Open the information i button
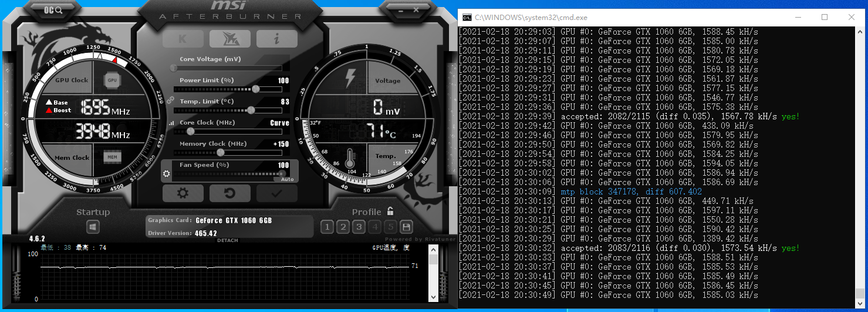868x312 pixels. tap(276, 39)
